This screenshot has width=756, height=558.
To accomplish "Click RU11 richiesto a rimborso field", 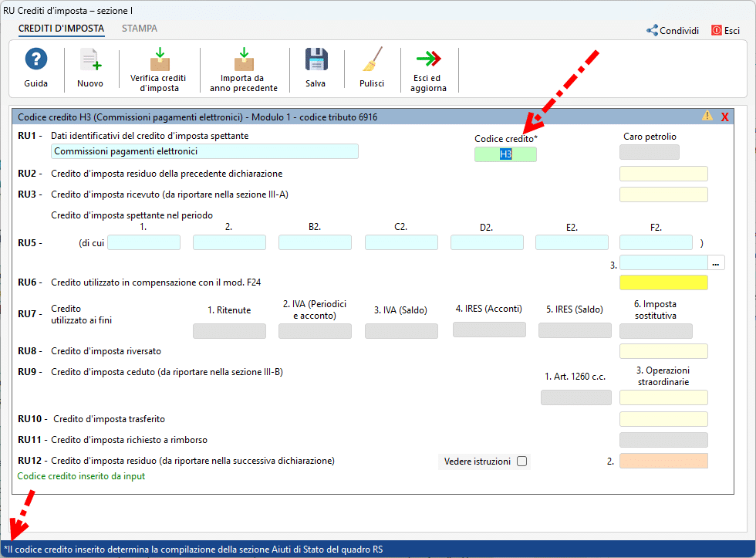I will 663,440.
